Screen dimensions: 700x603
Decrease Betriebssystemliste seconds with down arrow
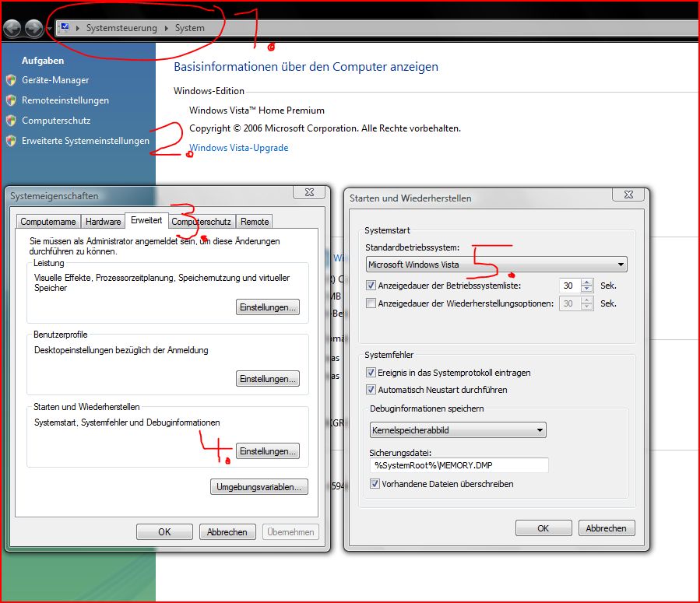(x=586, y=289)
